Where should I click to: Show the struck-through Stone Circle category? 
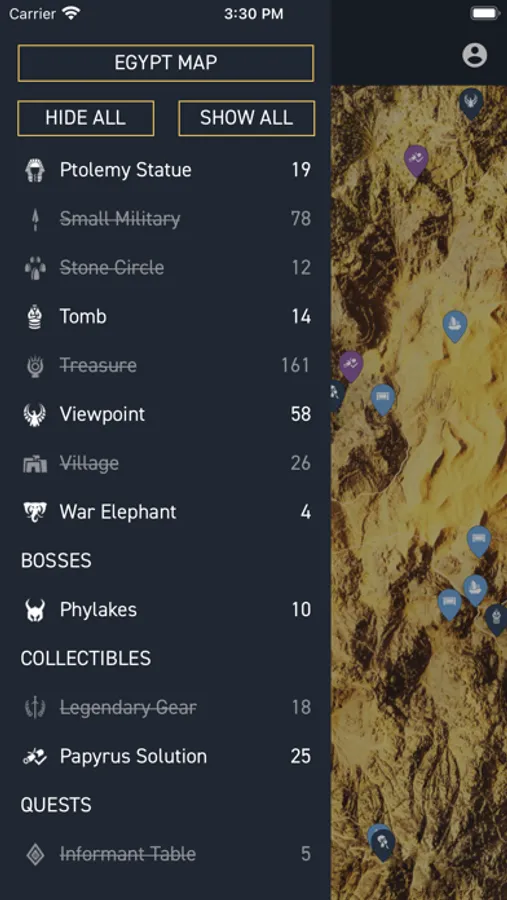pos(166,267)
